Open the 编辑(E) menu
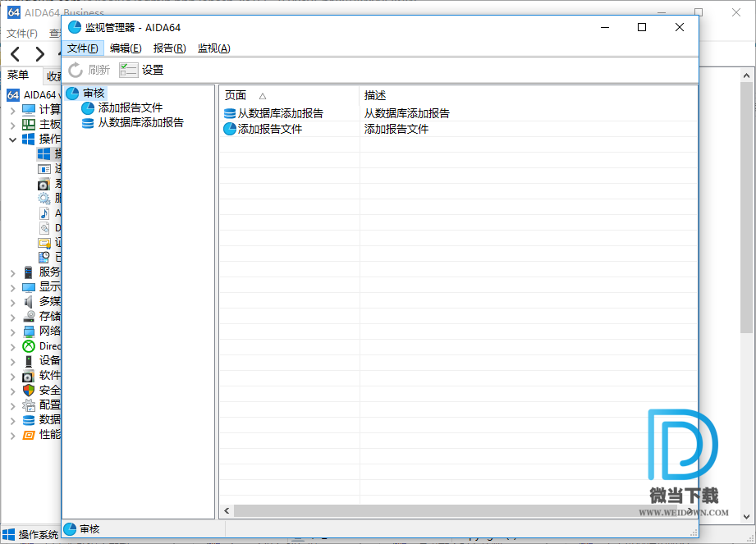 click(x=126, y=48)
